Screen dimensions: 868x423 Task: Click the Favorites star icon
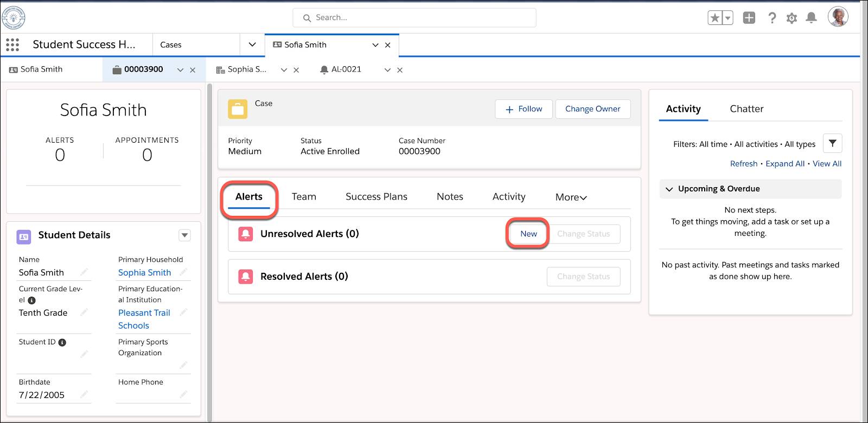[x=715, y=18]
